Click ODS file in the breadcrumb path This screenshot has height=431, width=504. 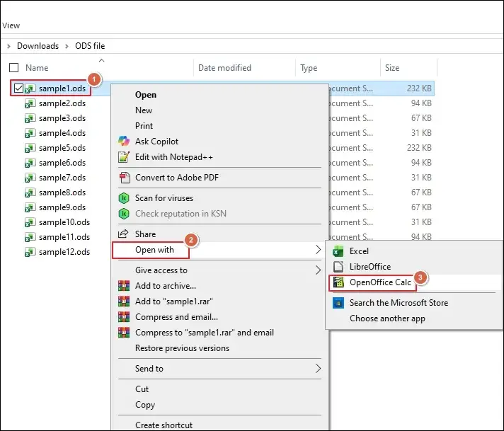click(90, 46)
